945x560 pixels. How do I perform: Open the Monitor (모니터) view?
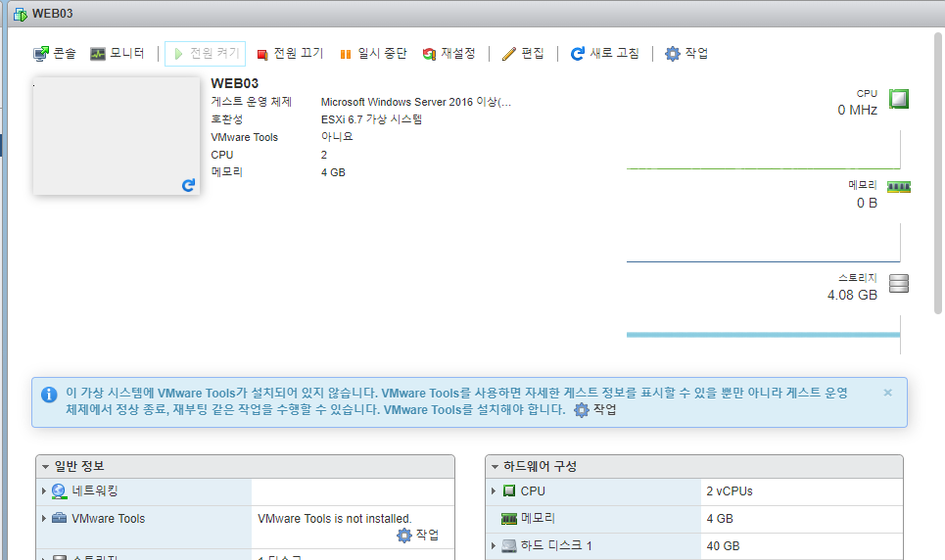pyautogui.click(x=118, y=54)
